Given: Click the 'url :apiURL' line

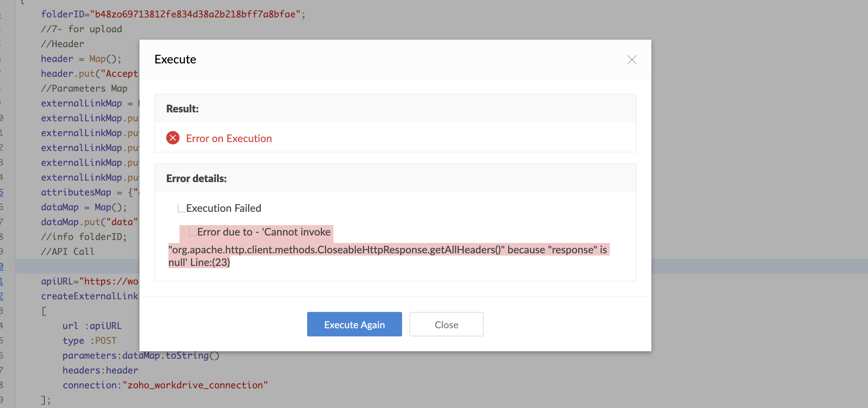Looking at the screenshot, I should pos(92,326).
